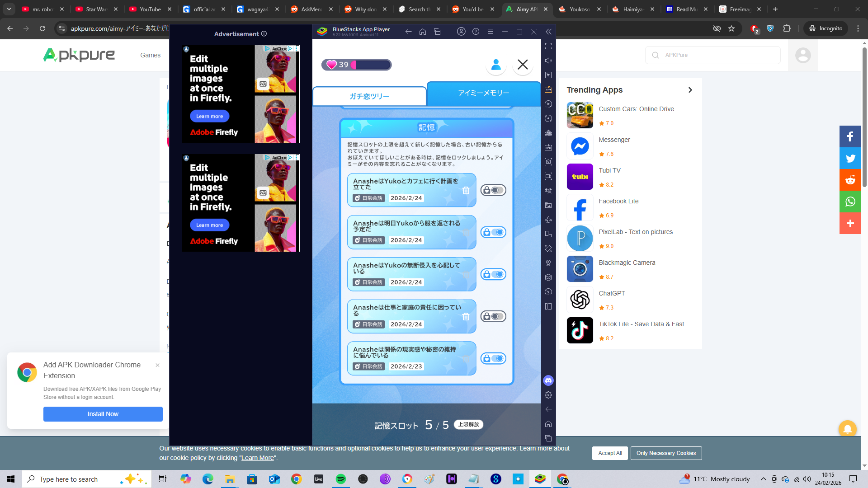Disable lock on clothes returned memory
This screenshot has width=868, height=488.
[x=493, y=232]
